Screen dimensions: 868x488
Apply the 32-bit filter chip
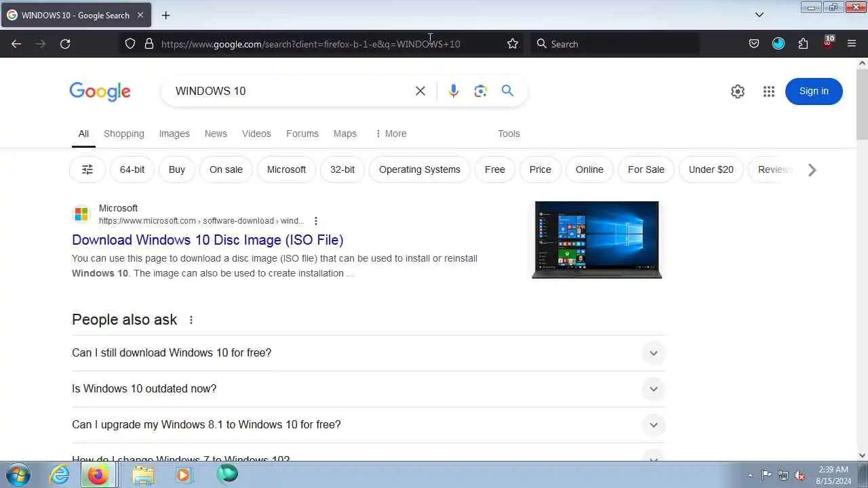click(x=342, y=169)
